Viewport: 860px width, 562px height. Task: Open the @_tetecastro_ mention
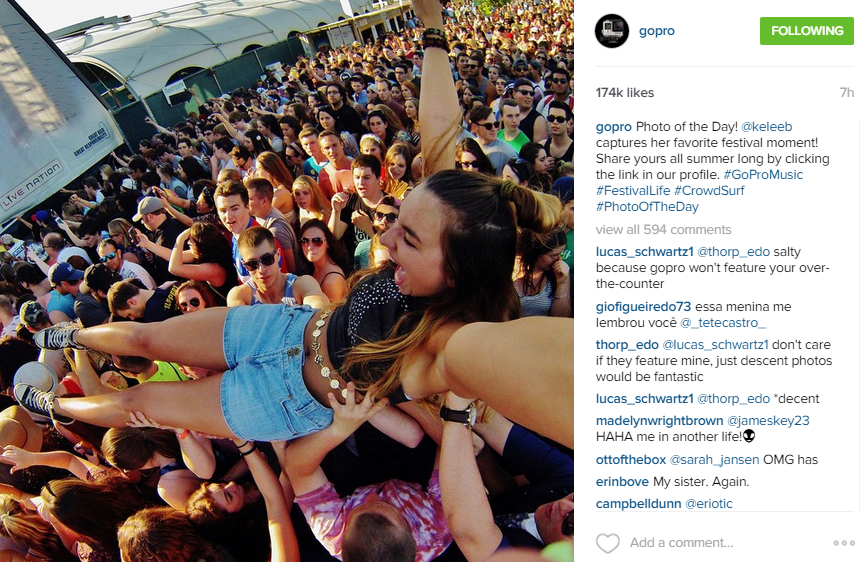click(723, 322)
